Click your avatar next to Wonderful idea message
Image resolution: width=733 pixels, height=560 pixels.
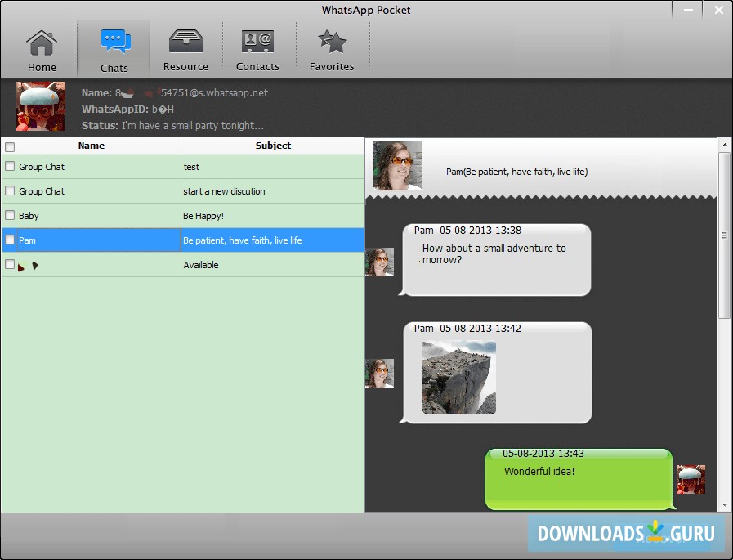point(691,479)
